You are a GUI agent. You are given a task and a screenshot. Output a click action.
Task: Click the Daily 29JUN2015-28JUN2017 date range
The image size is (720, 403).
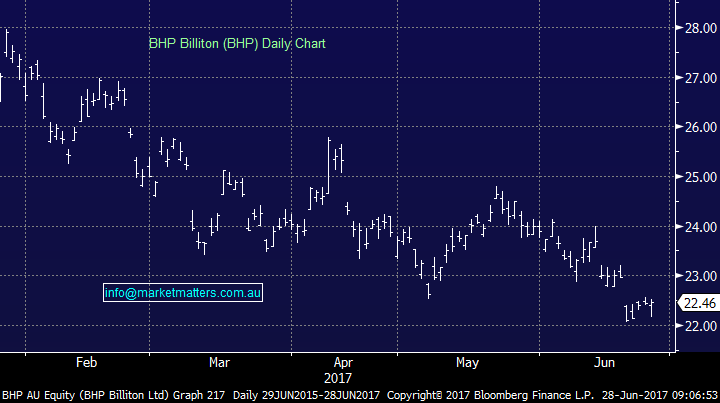pyautogui.click(x=306, y=395)
